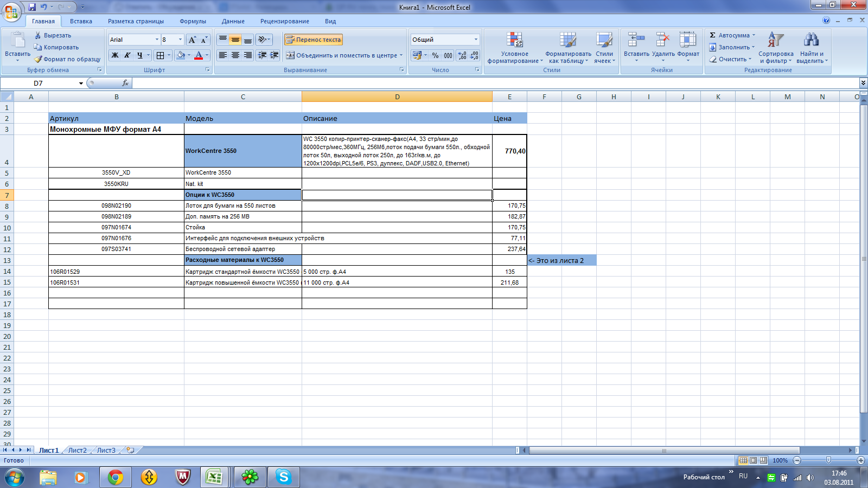
Task: Click the Удалить cells button
Action: pos(663,48)
